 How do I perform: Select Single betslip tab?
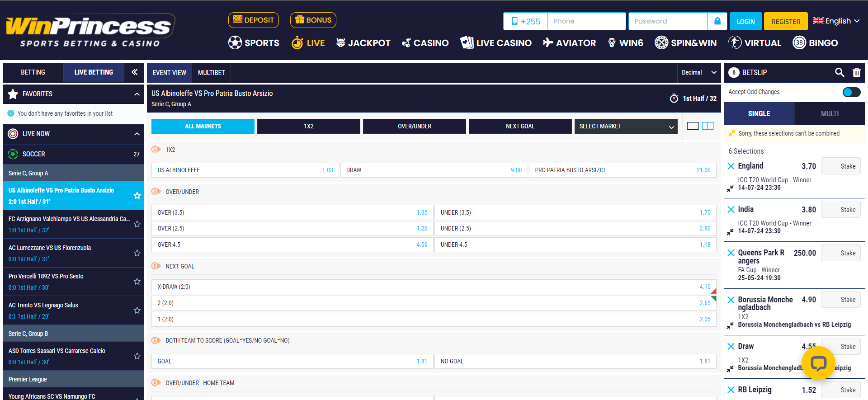tap(759, 113)
